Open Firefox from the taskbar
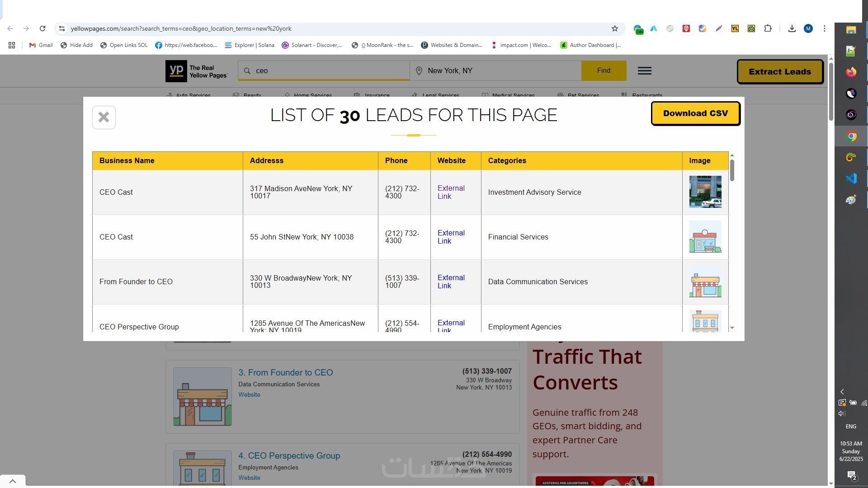Screen dimensions: 868x488 [x=851, y=72]
